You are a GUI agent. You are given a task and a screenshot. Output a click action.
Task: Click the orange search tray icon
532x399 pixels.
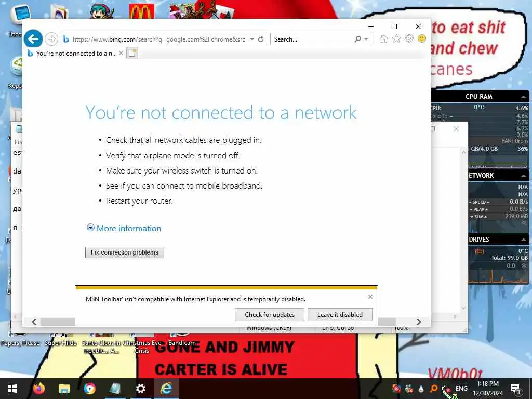point(434,389)
